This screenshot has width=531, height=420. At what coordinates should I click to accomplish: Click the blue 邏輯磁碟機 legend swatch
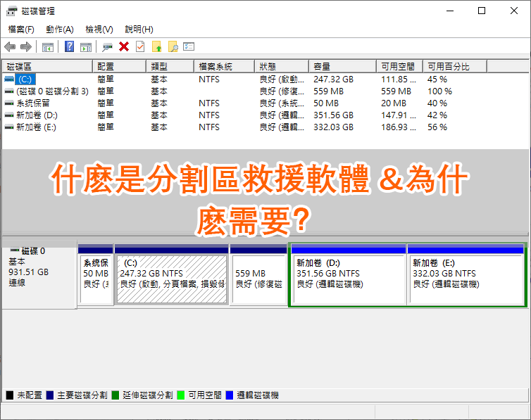230,395
